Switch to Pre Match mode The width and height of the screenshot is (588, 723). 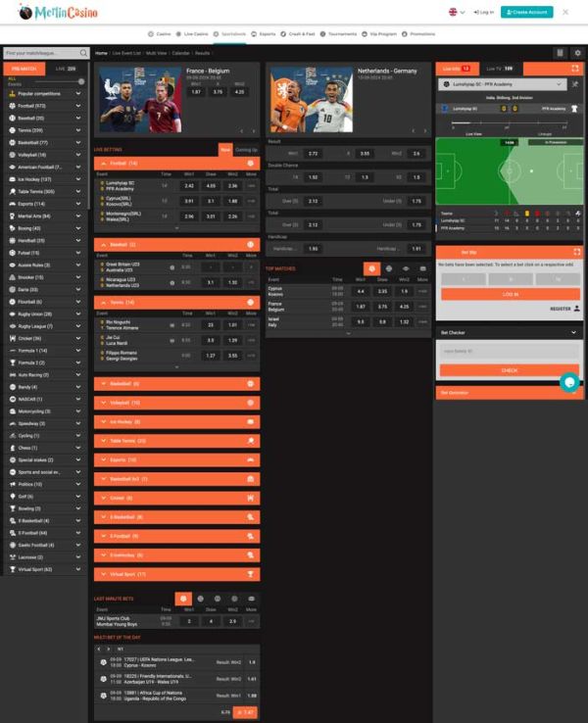coord(24,69)
